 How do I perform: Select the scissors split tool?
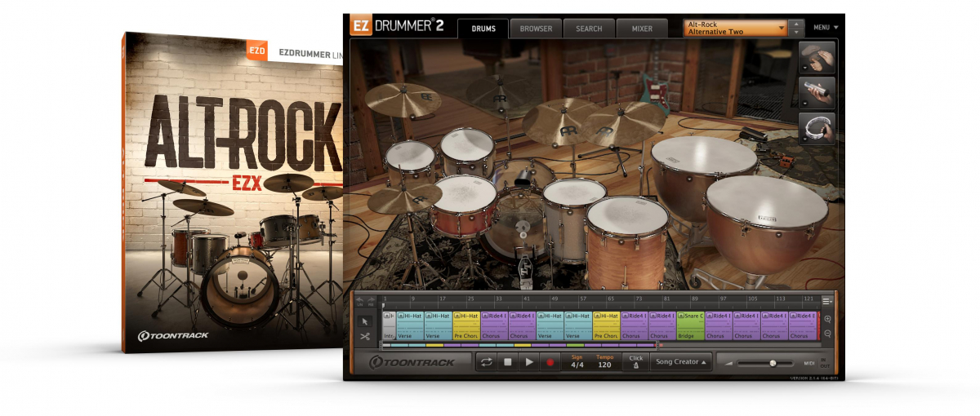(364, 336)
